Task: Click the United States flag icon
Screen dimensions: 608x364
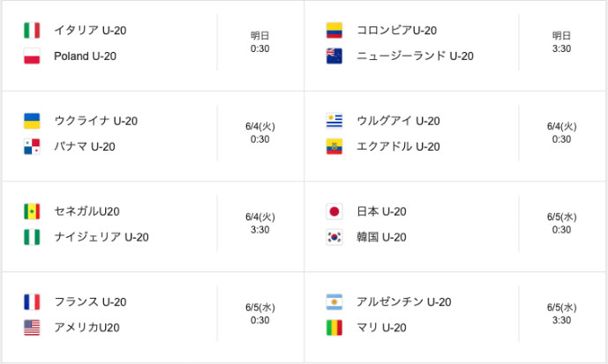Action: pyautogui.click(x=32, y=328)
